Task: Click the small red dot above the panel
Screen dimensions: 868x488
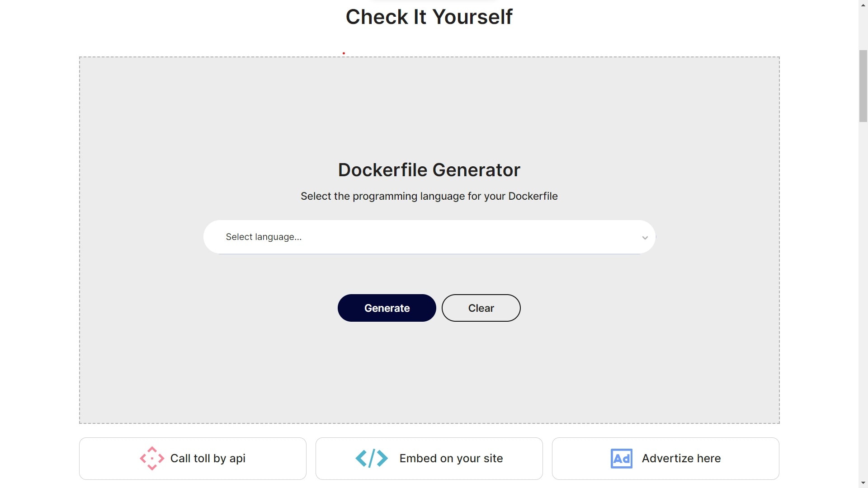Action: (x=344, y=53)
